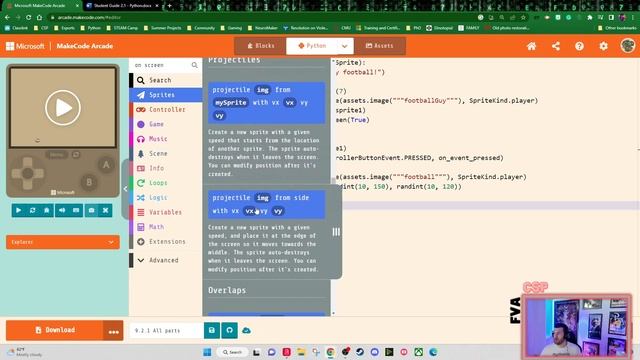Open the Scene toolbox category
The image size is (640, 360).
165,153
